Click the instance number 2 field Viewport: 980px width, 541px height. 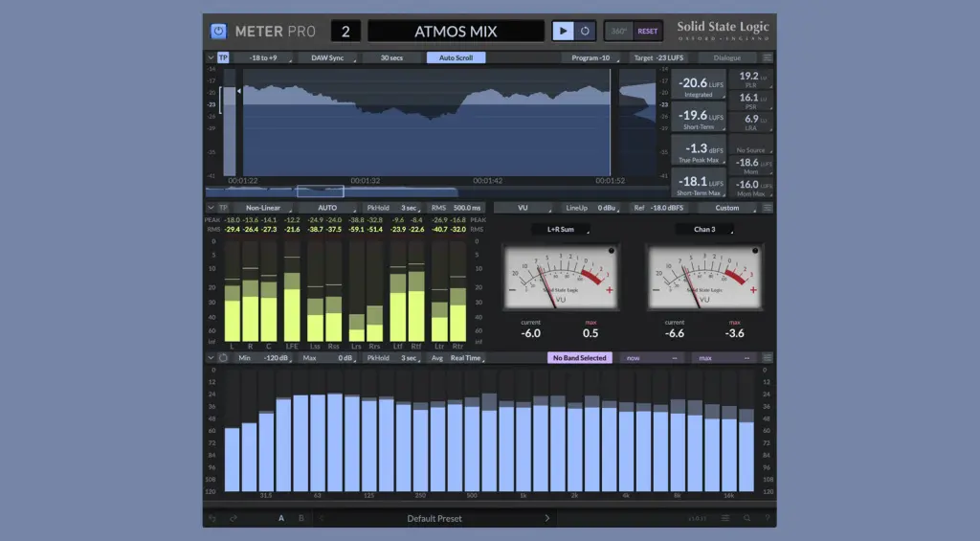click(x=345, y=32)
